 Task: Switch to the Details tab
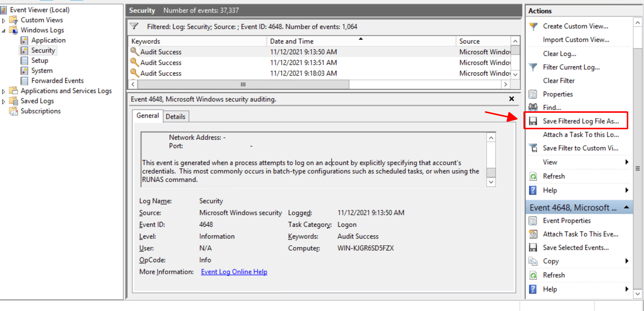175,117
